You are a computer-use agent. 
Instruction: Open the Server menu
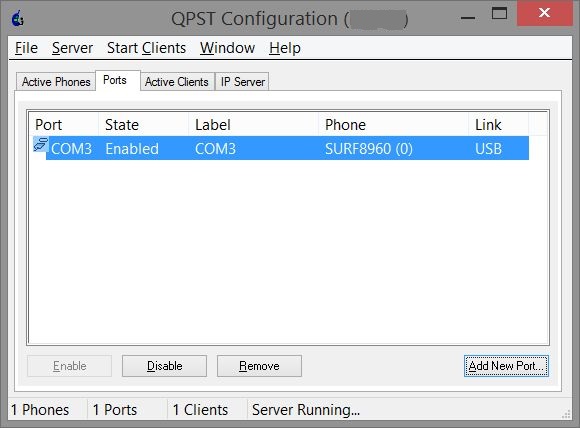tap(72, 48)
